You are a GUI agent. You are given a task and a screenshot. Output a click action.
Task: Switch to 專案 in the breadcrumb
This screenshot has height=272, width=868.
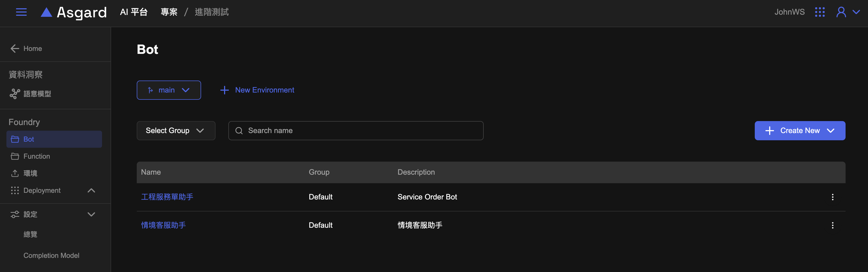[169, 12]
